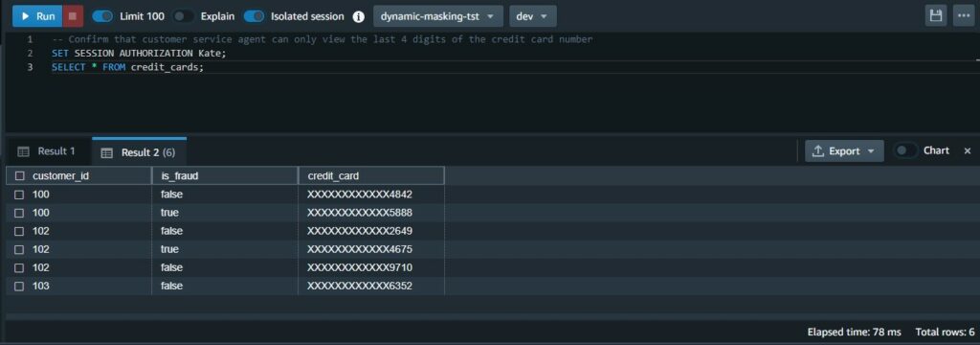980x345 pixels.
Task: Close the results panel with X
Action: 967,150
